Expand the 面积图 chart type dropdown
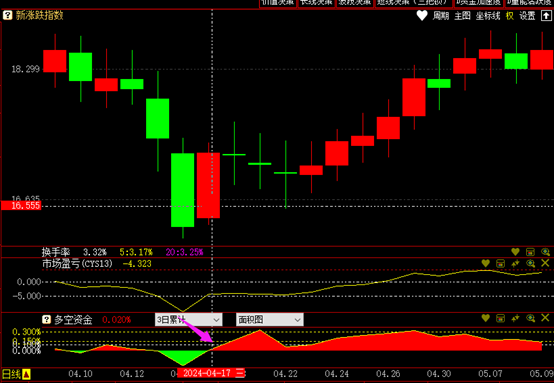Screen dimensions: 554x383 tap(270, 320)
